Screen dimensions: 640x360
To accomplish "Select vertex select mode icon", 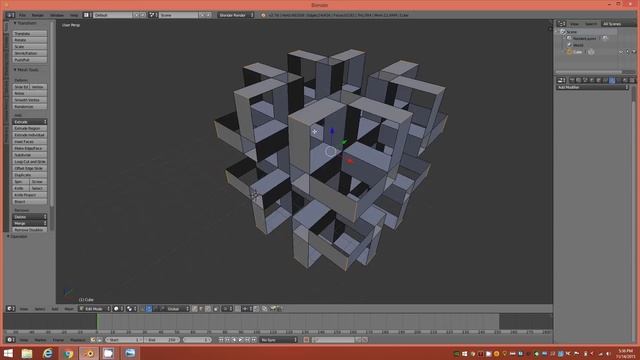I will pos(194,309).
